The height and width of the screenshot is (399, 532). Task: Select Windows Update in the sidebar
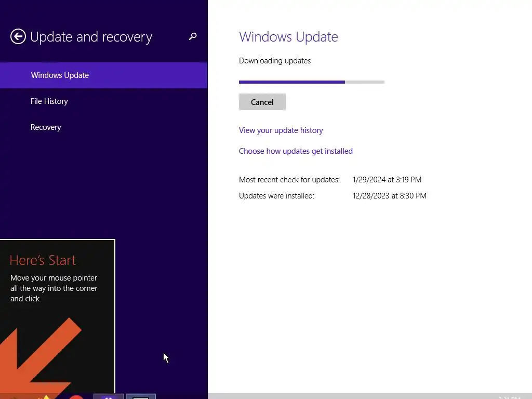103,75
